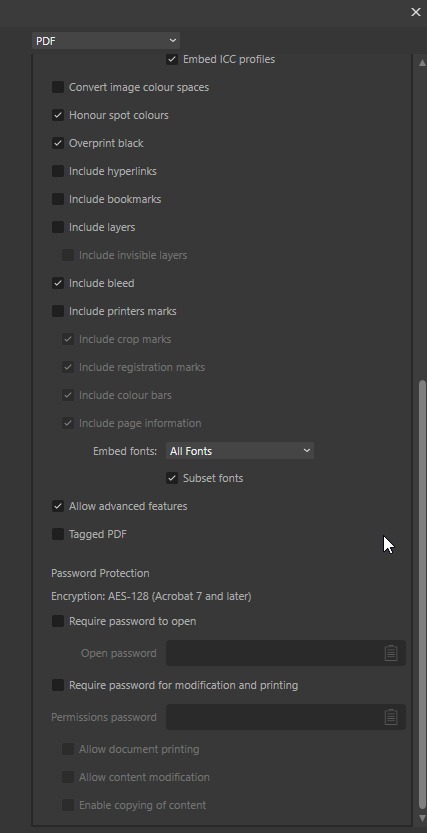The image size is (427, 833).
Task: Enable Include printers marks
Action: 58,311
